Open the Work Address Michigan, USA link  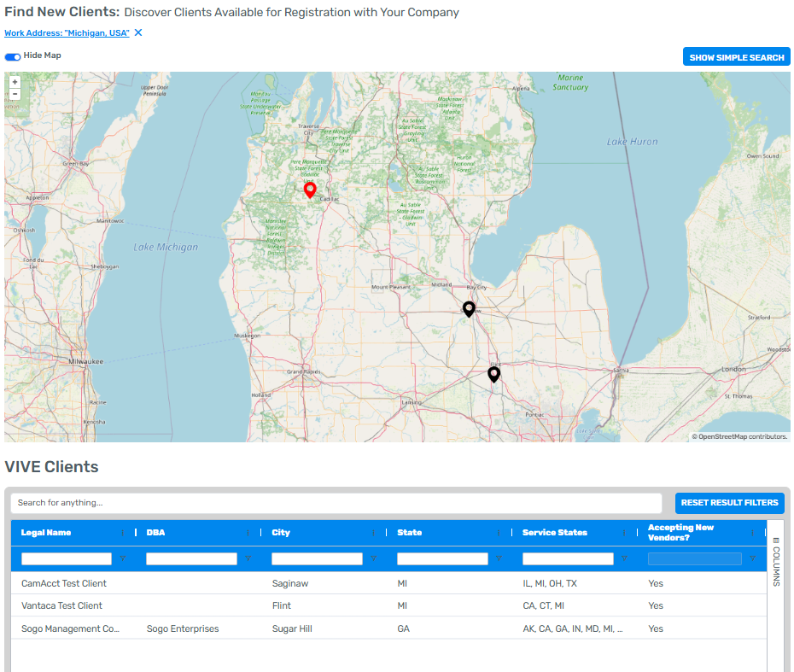[x=67, y=33]
